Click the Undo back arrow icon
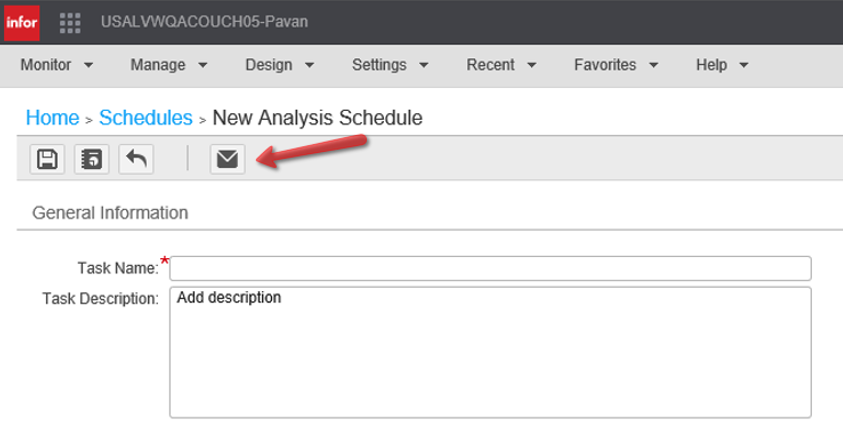Viewport: 843px width, 431px height. (136, 159)
